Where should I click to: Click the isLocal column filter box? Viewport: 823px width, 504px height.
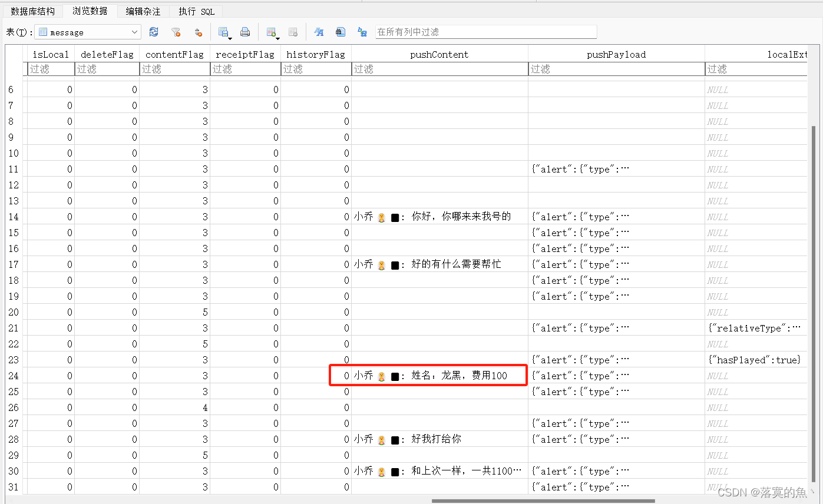(x=51, y=69)
